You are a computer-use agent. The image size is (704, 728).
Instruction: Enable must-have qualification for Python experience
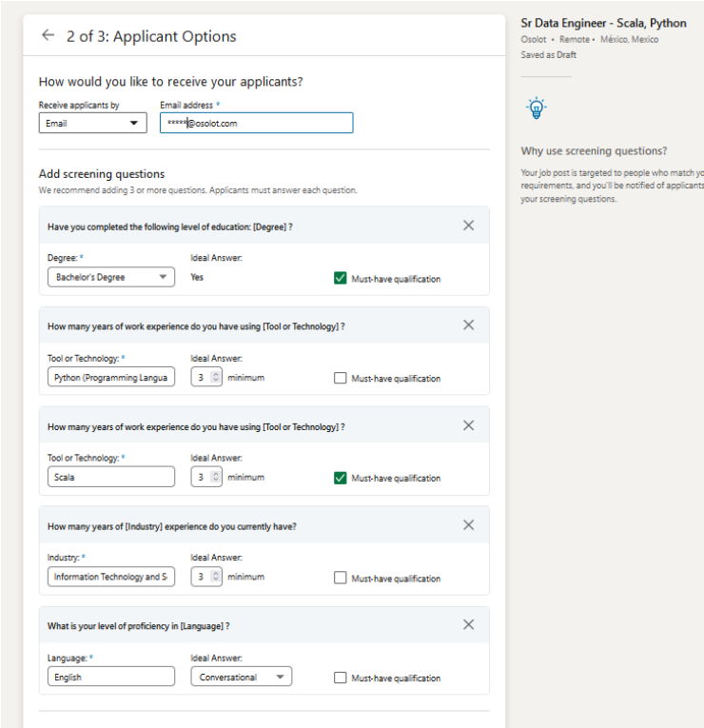point(341,379)
